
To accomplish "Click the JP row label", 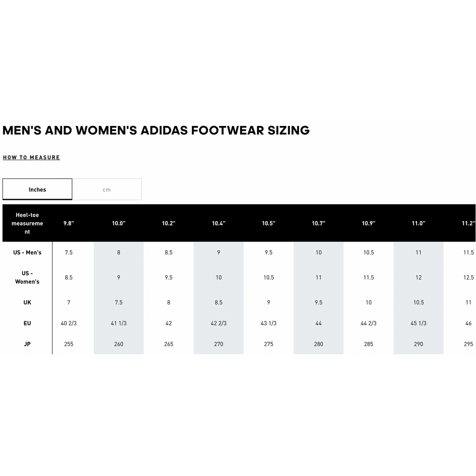I will 27,344.
